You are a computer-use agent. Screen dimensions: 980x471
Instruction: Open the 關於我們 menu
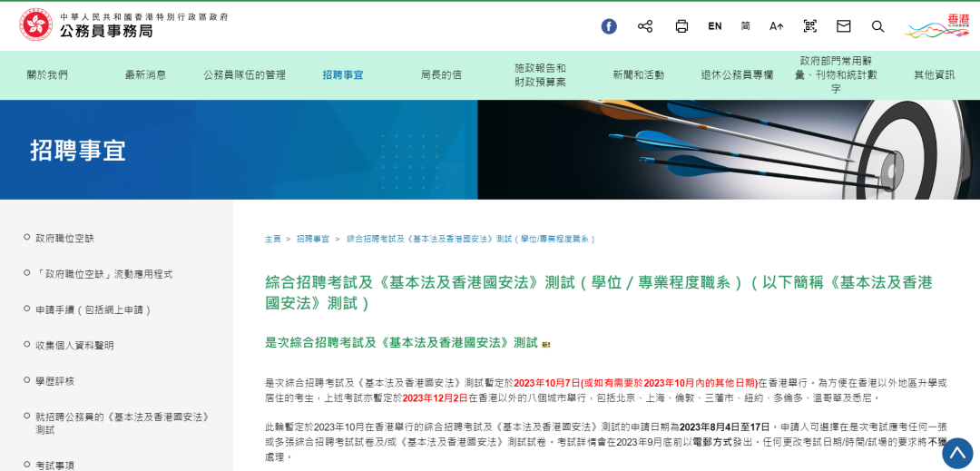click(x=47, y=75)
